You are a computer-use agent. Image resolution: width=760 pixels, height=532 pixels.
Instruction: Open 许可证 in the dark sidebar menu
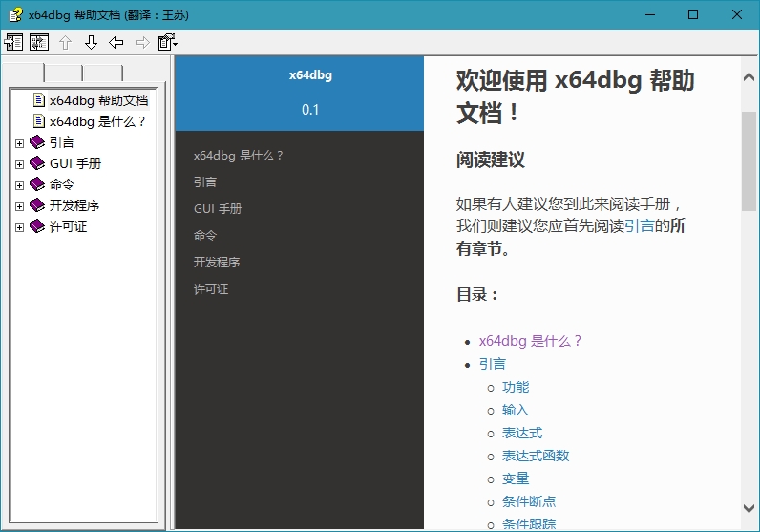(x=211, y=289)
